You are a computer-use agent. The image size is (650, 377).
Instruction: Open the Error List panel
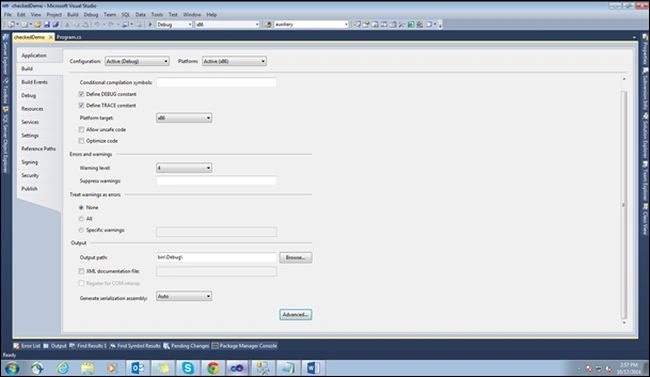pos(27,345)
